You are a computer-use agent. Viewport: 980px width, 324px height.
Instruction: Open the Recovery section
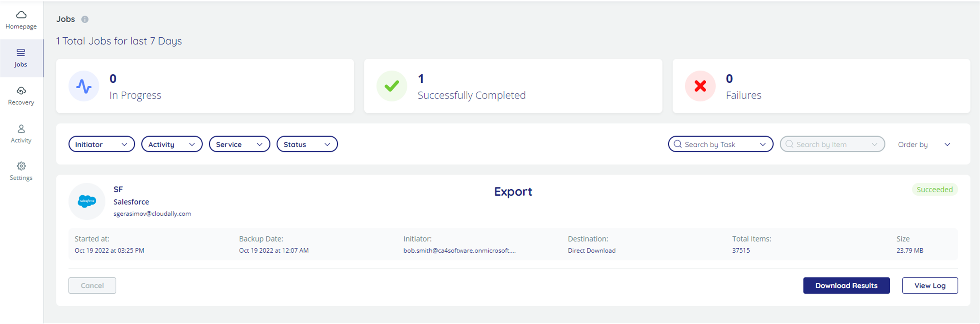coord(21,95)
